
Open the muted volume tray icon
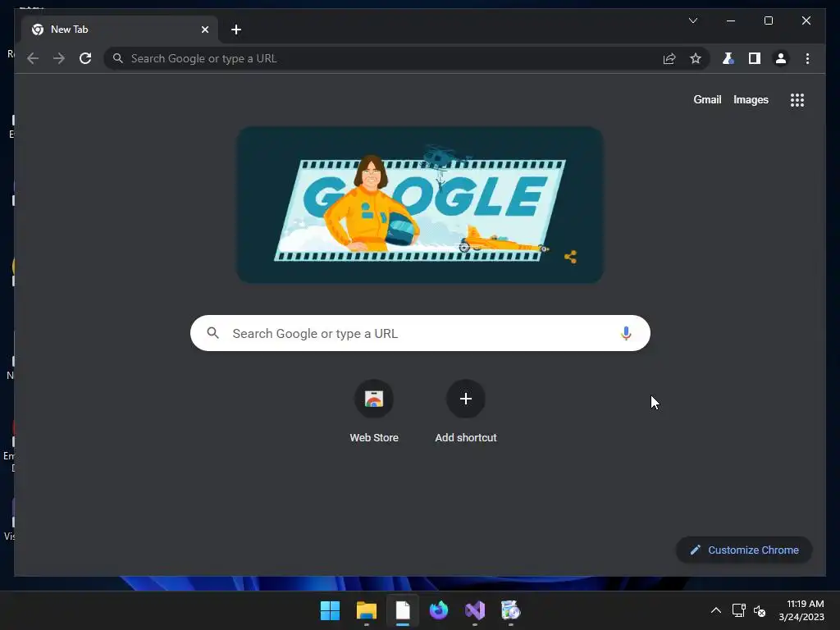tap(760, 610)
